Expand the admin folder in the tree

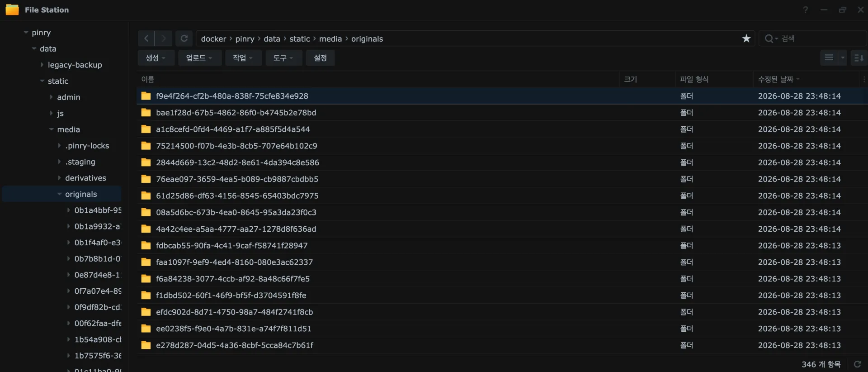click(x=51, y=97)
